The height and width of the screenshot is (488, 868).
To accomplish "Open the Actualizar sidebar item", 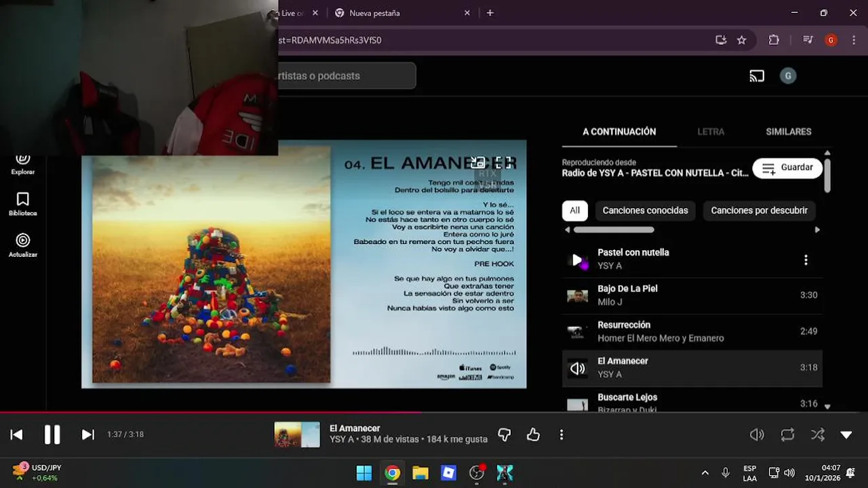I will [22, 245].
